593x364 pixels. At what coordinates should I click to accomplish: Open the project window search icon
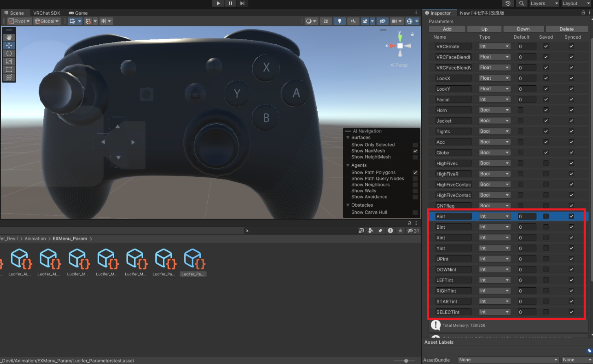[x=247, y=230]
